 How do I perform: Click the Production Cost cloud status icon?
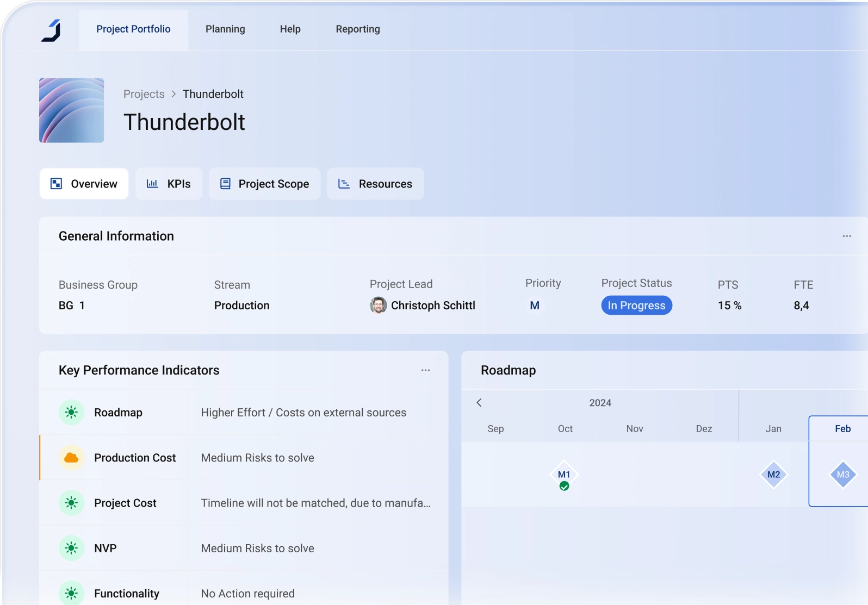[x=71, y=458]
